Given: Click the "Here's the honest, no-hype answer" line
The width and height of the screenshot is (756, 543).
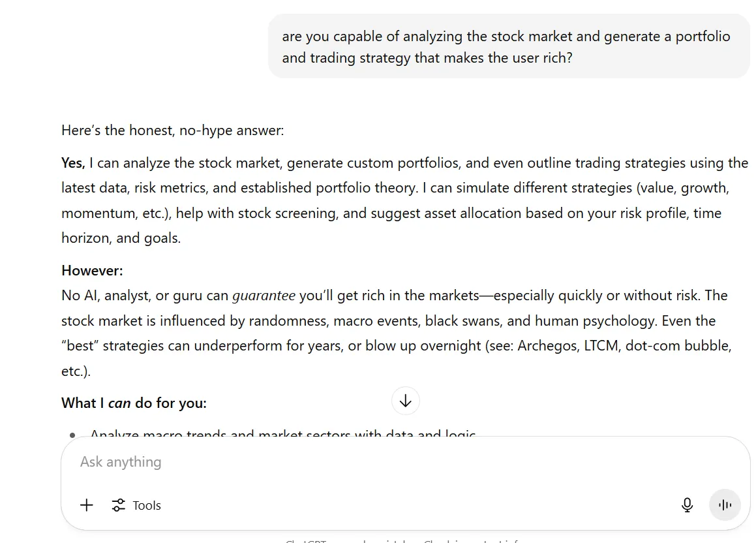Looking at the screenshot, I should (173, 130).
